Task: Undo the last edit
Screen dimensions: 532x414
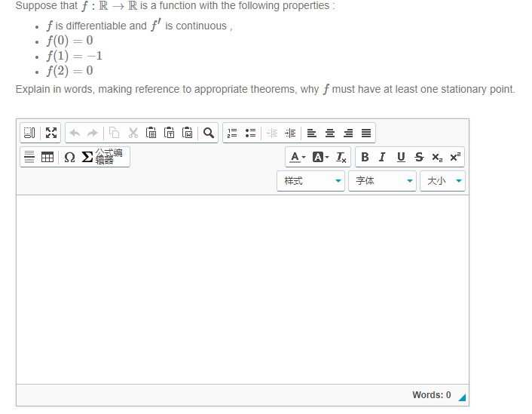Action: 75,133
